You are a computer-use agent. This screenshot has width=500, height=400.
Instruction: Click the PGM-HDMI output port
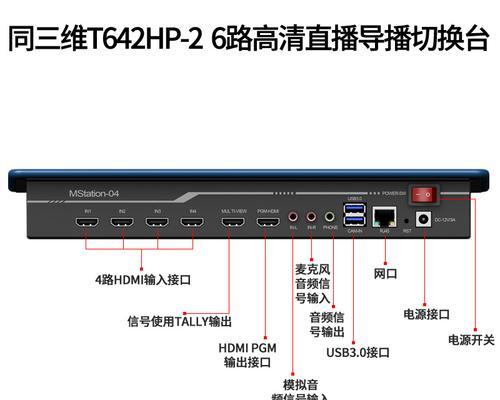pyautogui.click(x=268, y=222)
